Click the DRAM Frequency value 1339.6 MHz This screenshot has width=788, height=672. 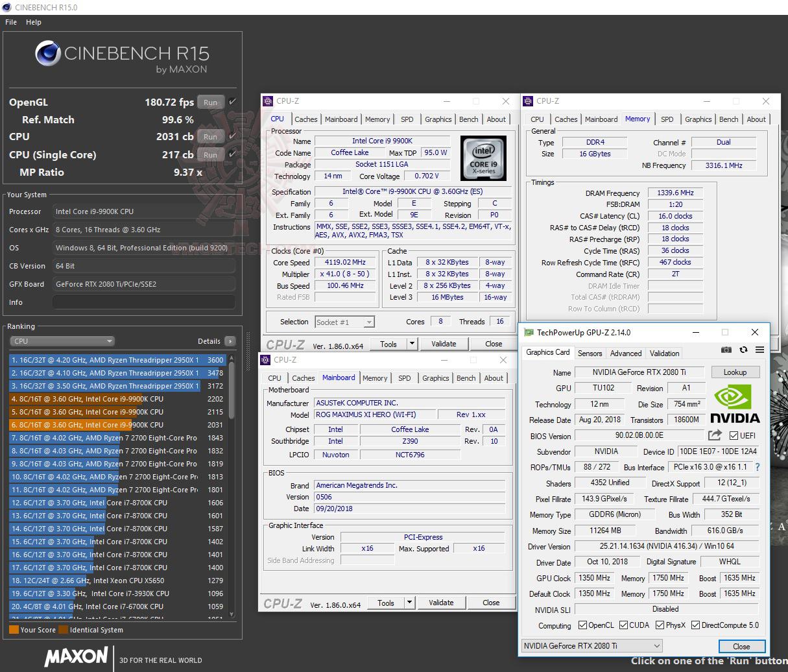tap(675, 193)
